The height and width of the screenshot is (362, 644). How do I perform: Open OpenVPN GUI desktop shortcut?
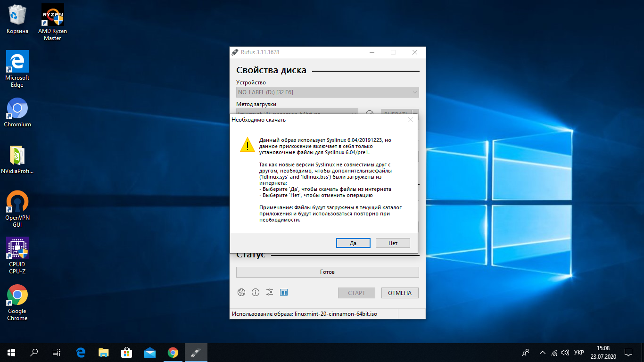(17, 209)
